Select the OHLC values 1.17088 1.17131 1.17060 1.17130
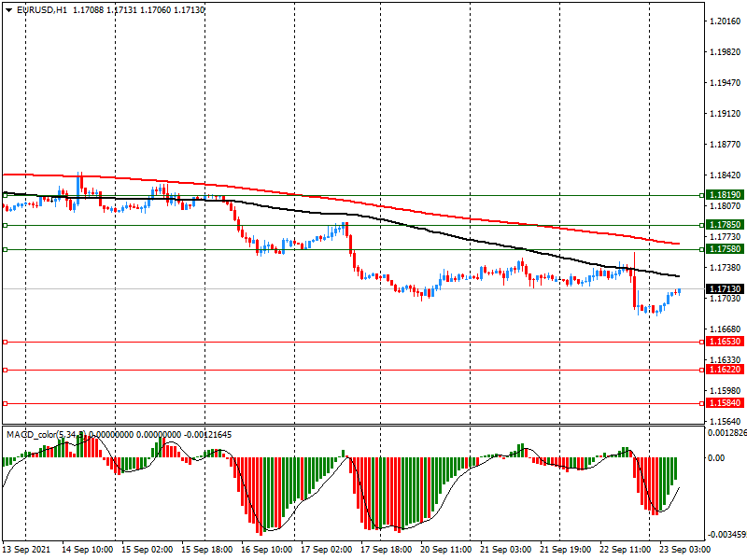This screenshot has width=747, height=560. [x=138, y=10]
